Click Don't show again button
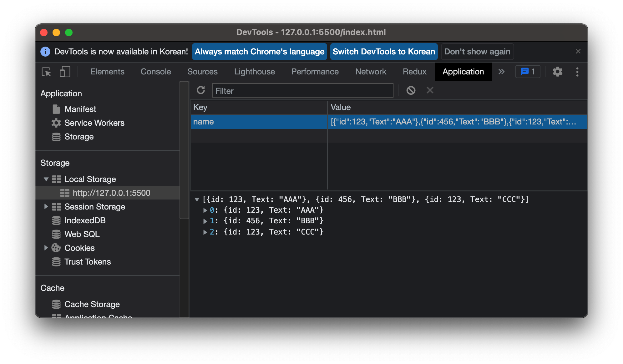623x364 pixels. (x=477, y=52)
